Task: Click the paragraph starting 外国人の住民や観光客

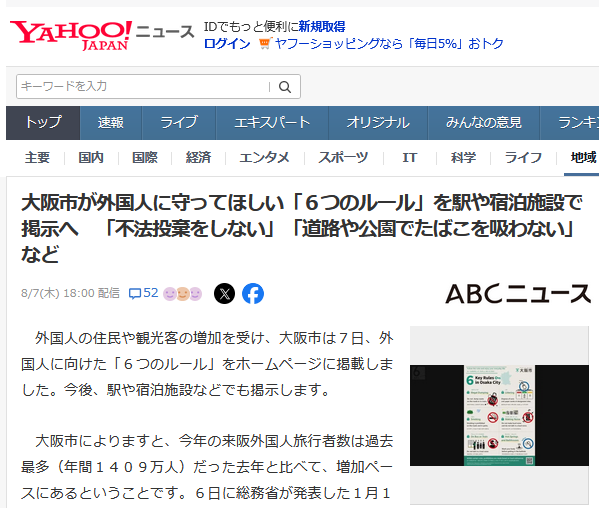Action: pyautogui.click(x=207, y=364)
